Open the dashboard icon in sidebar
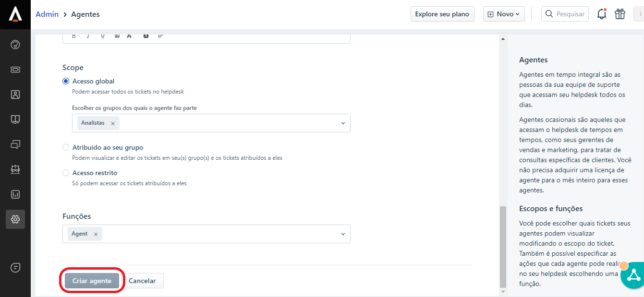 (x=15, y=45)
